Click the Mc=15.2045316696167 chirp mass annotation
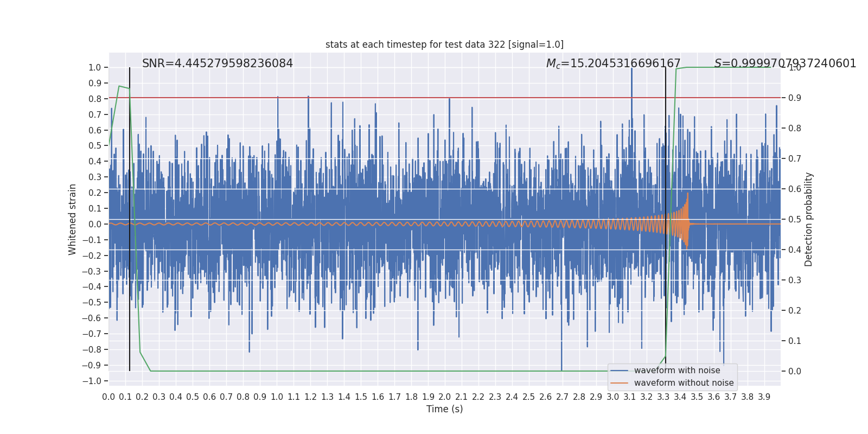The height and width of the screenshot is (434, 868). pos(613,63)
